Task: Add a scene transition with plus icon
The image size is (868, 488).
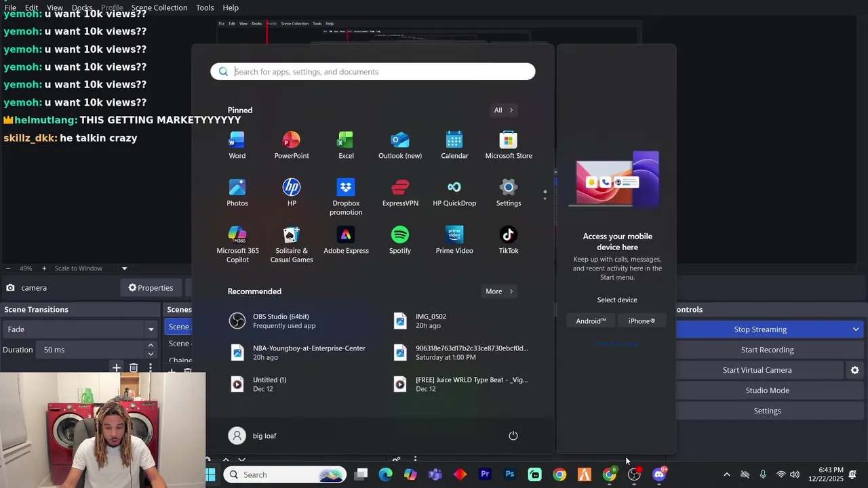Action: [117, 367]
